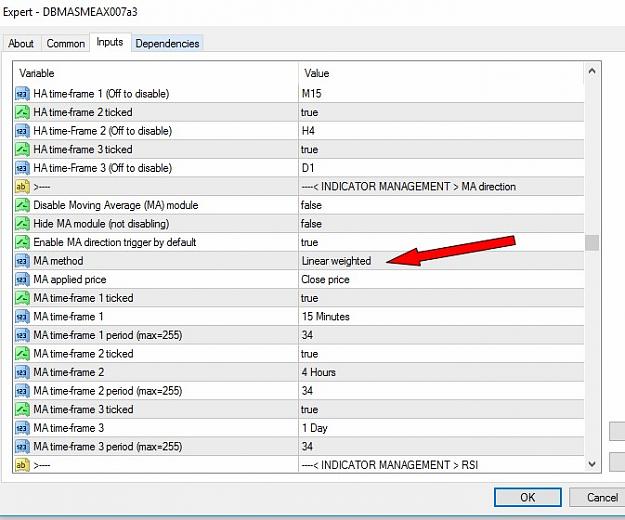Toggle true value of MA time-frame 2 ticked
Image resolution: width=625 pixels, height=520 pixels.
(x=309, y=354)
